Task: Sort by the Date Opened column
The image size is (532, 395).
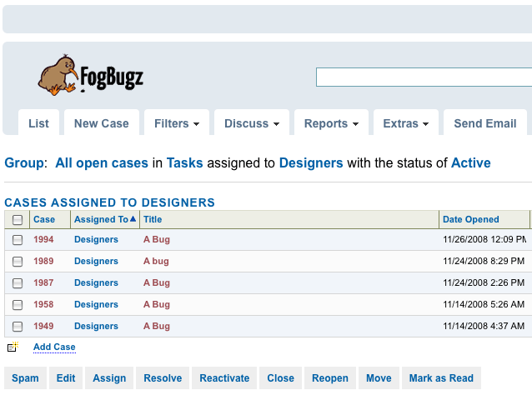Action: (471, 220)
